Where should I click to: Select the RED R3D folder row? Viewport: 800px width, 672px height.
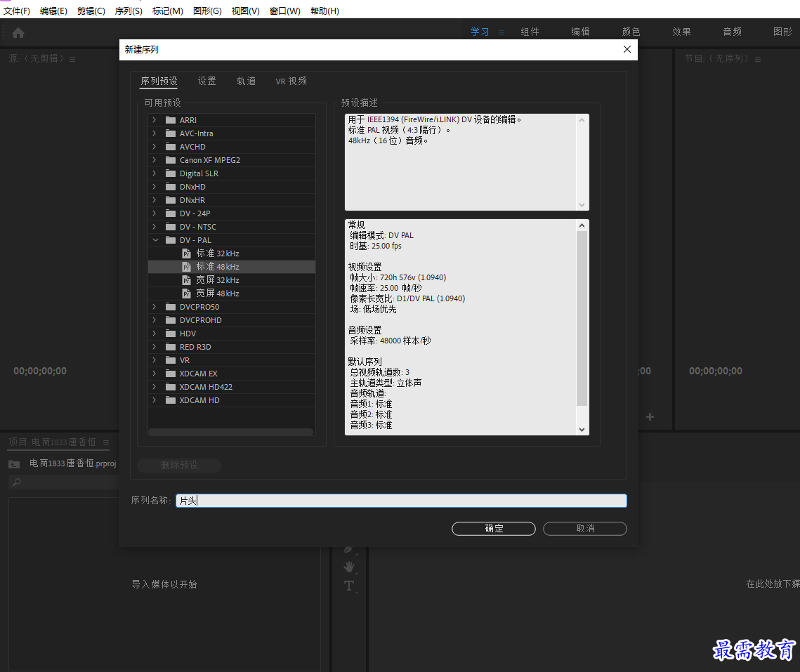tap(232, 346)
